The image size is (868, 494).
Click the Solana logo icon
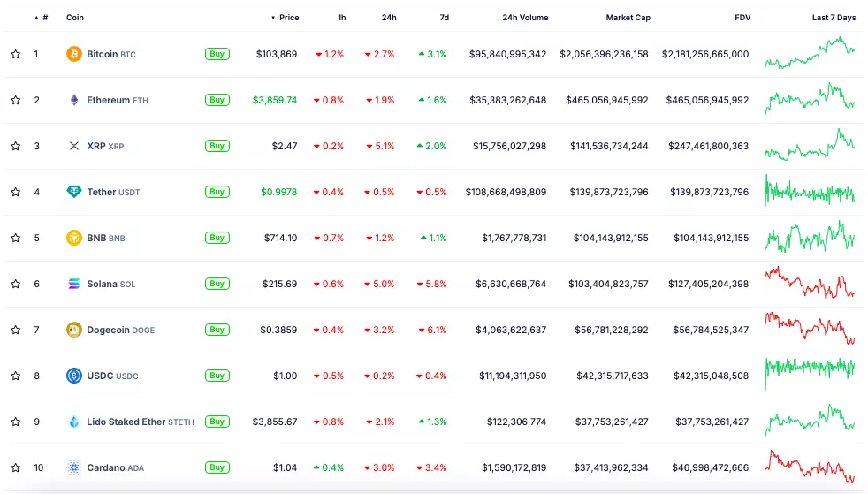pos(74,284)
